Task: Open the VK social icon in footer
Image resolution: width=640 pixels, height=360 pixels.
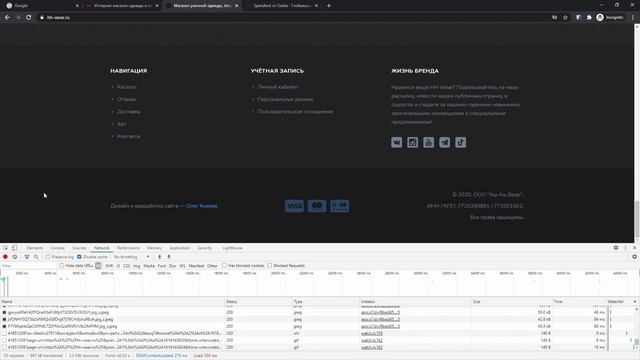Action: tap(396, 142)
